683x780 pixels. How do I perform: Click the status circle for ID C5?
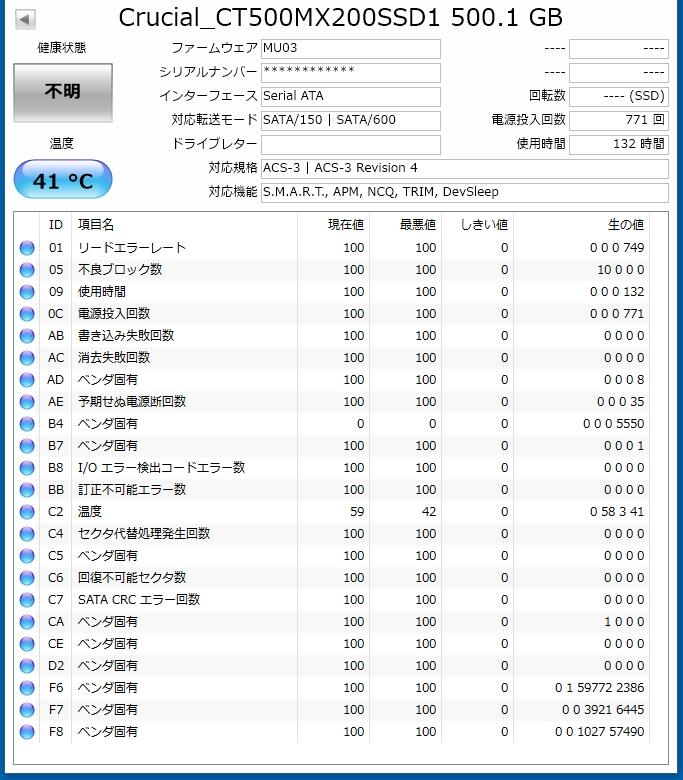[27, 556]
